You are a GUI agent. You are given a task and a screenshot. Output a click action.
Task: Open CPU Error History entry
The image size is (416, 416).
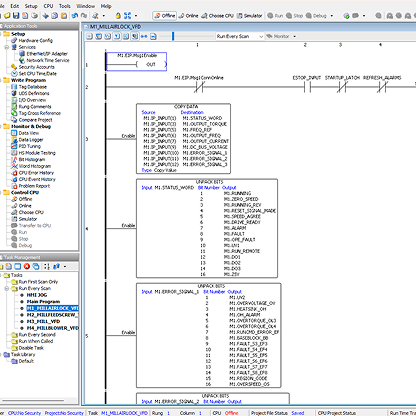click(x=36, y=173)
